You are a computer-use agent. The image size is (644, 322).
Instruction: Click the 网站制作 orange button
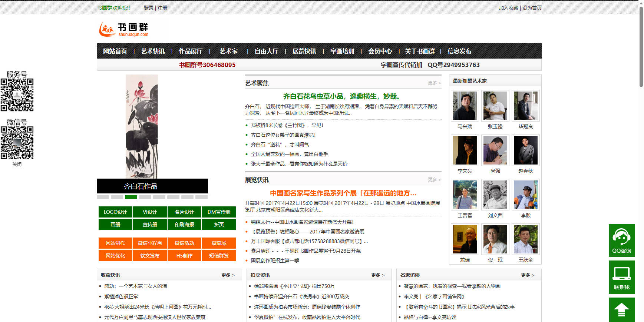coord(115,243)
